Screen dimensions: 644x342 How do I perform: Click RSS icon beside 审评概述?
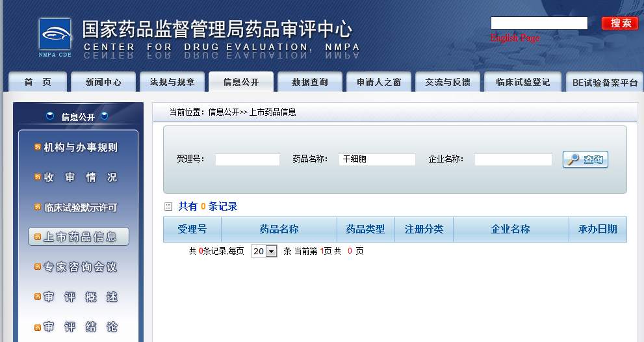[38, 296]
